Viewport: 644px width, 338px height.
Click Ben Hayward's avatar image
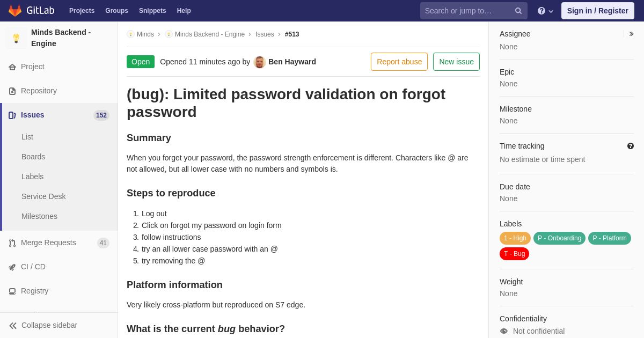pos(260,62)
